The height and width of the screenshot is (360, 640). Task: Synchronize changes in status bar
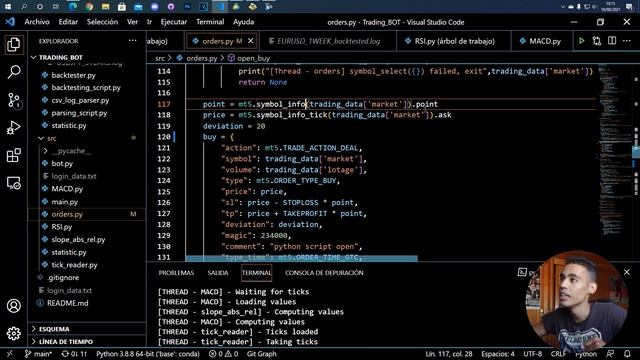74,354
